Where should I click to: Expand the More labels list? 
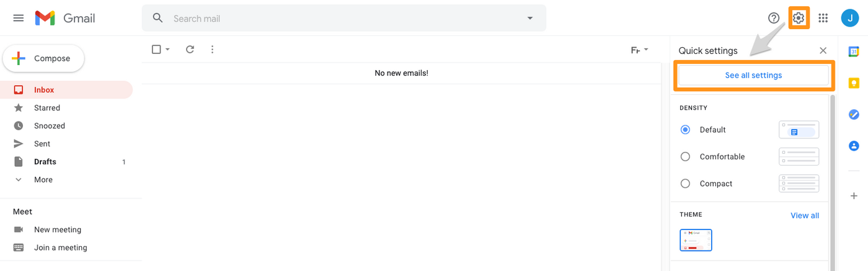pos(43,180)
